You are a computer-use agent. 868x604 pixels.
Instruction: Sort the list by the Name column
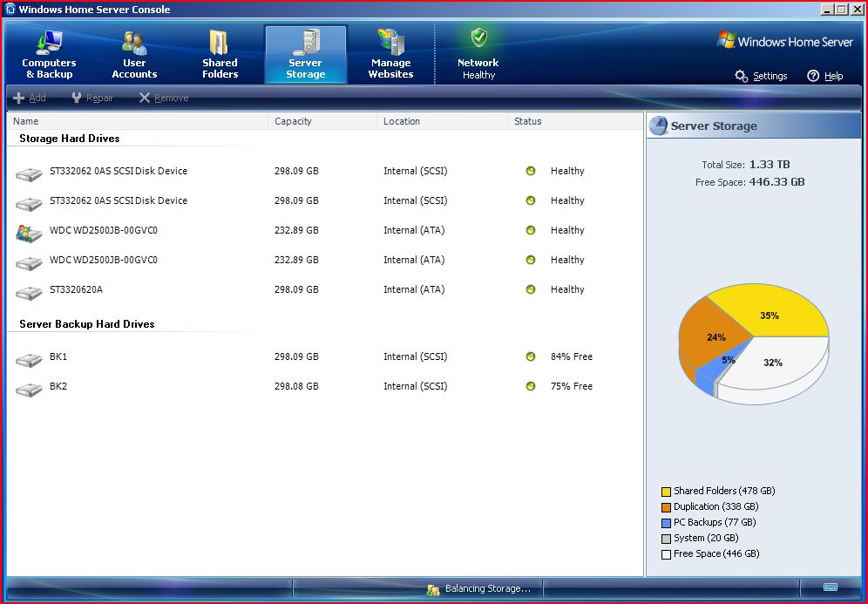click(x=138, y=121)
